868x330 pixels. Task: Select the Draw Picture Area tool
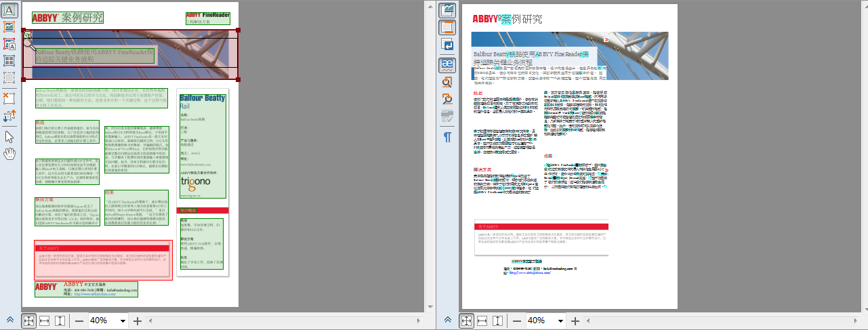(x=9, y=27)
